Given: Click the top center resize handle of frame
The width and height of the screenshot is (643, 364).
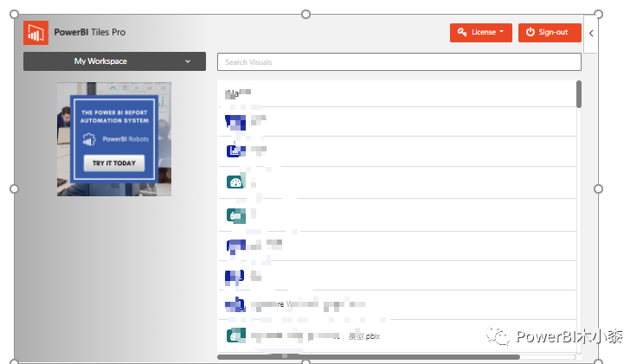Looking at the screenshot, I should click(x=305, y=14).
